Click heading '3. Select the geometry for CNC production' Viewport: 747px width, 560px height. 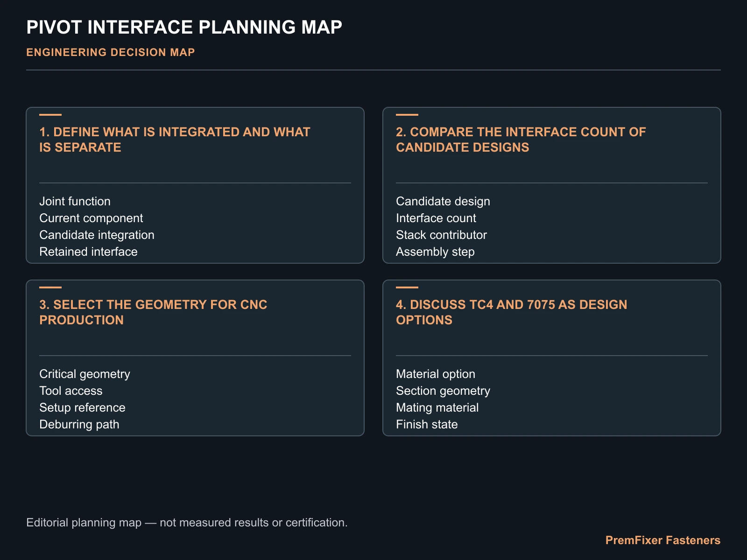[153, 312]
